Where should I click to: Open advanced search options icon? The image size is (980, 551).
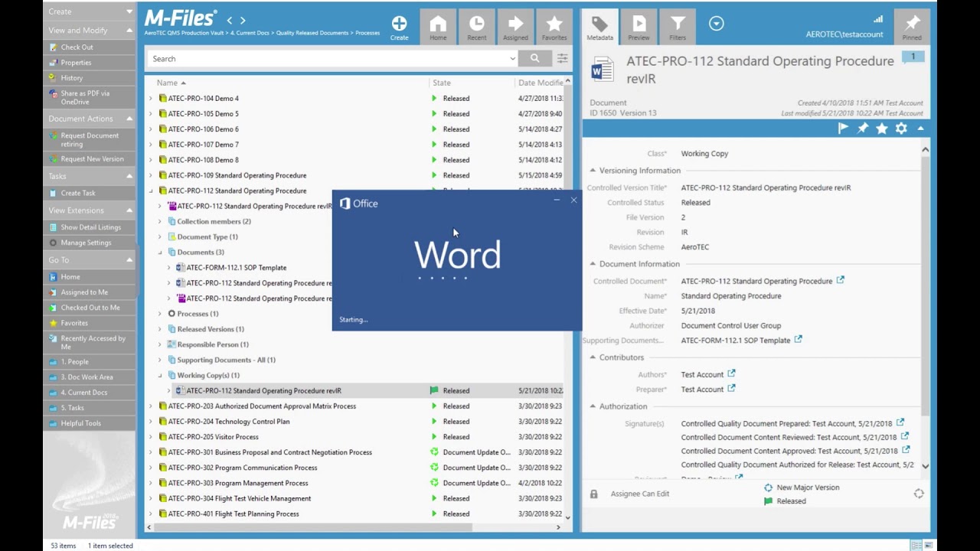point(562,58)
